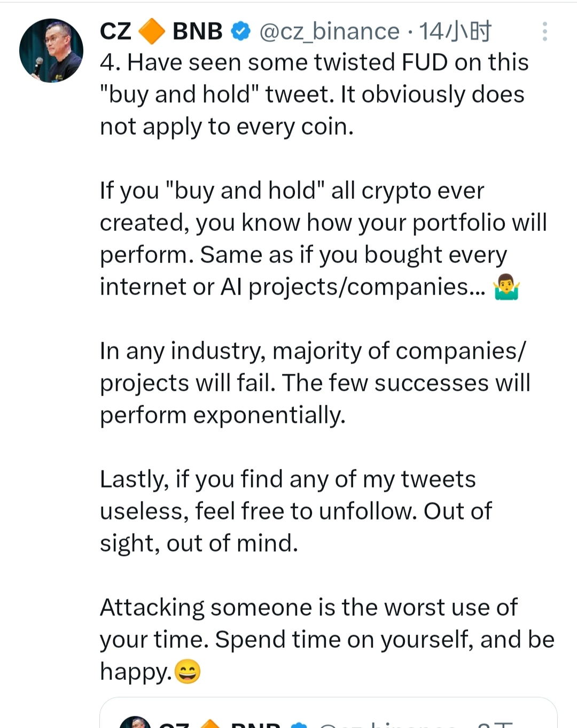This screenshot has width=577, height=728.
Task: Click the "BNB" text in the display name
Action: click(x=197, y=32)
